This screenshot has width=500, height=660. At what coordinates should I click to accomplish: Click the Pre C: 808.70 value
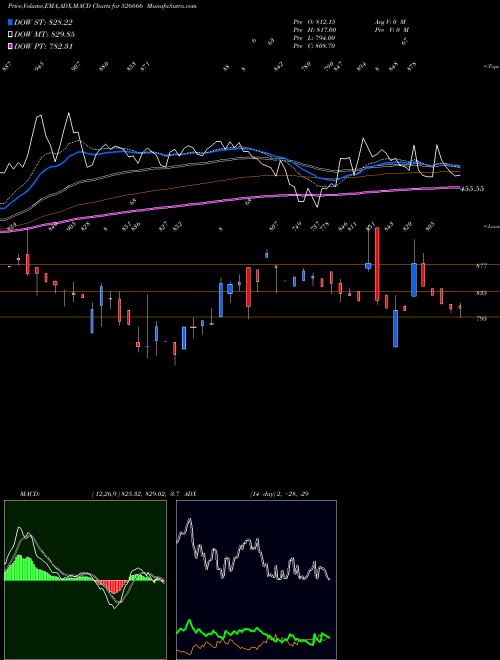click(314, 46)
